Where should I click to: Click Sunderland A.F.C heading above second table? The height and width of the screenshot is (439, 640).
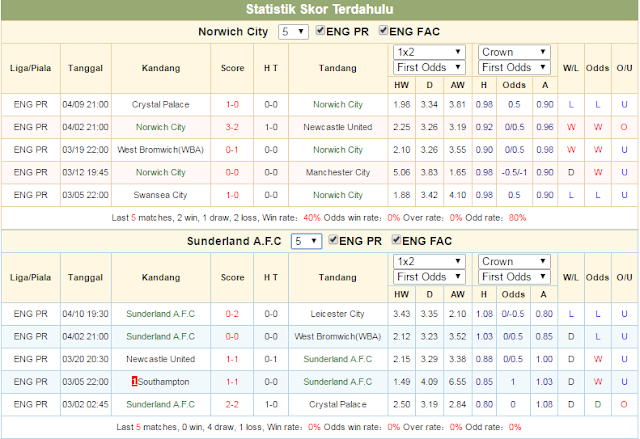click(x=234, y=241)
